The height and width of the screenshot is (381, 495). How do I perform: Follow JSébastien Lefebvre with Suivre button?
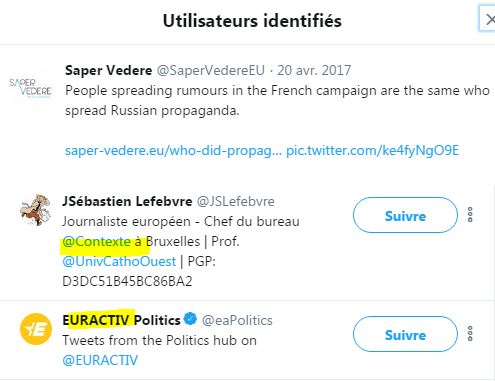tap(405, 215)
